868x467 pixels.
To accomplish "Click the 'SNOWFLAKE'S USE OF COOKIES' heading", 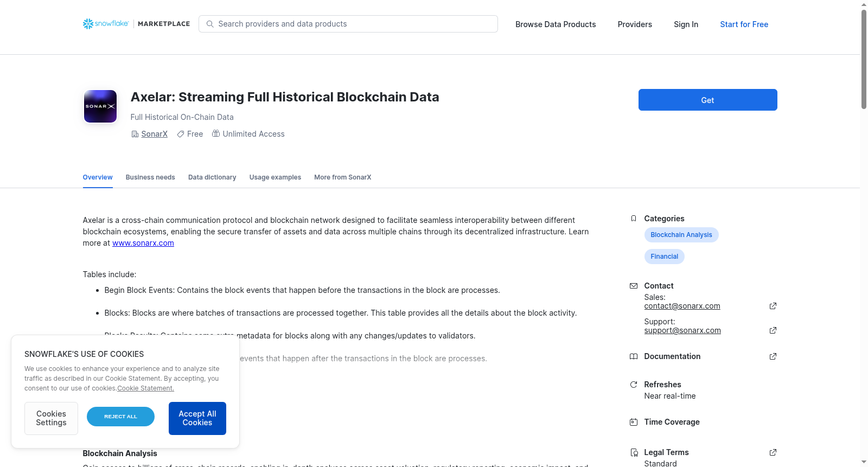I will pos(84,354).
